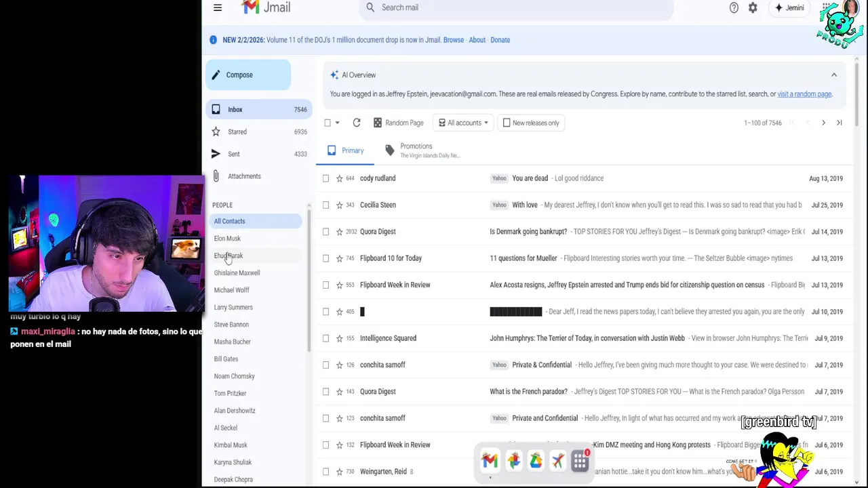868x488 pixels.
Task: Go to next page of emails
Action: 823,123
